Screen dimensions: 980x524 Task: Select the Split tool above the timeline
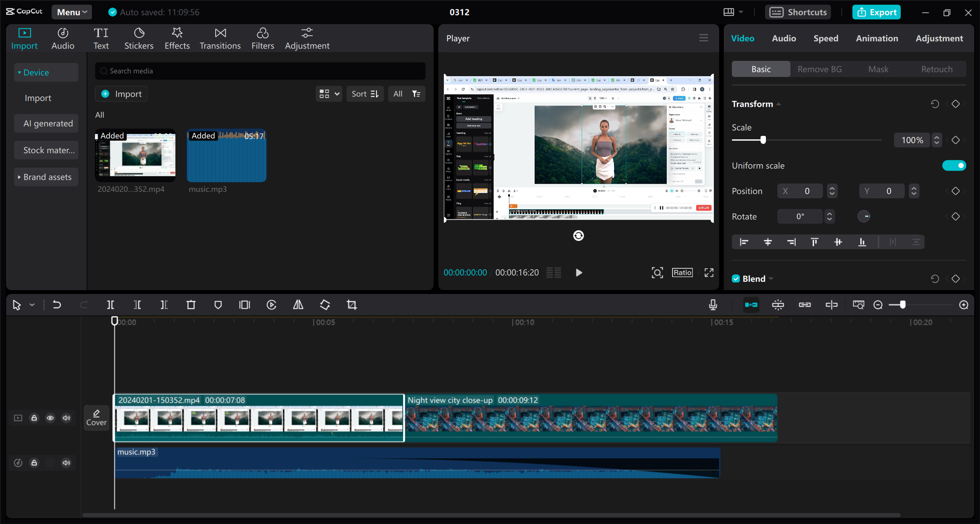pyautogui.click(x=111, y=305)
